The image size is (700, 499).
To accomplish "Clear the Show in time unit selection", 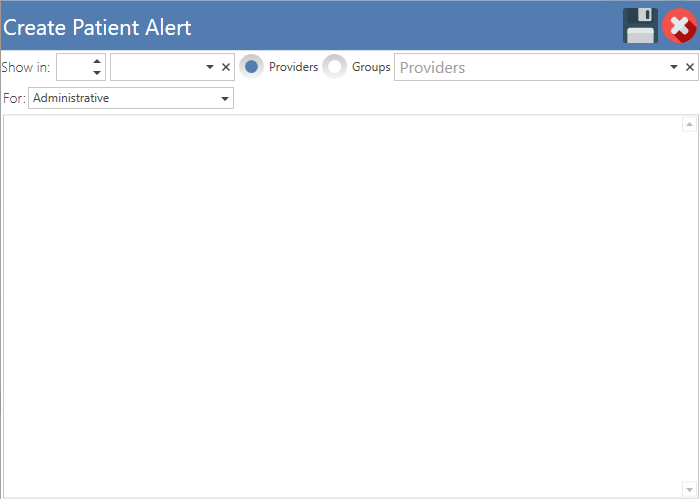I will click(x=226, y=67).
